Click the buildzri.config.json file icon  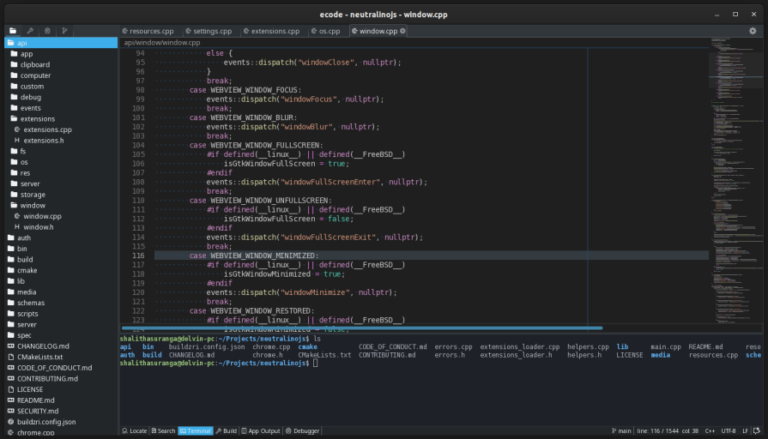coord(11,421)
